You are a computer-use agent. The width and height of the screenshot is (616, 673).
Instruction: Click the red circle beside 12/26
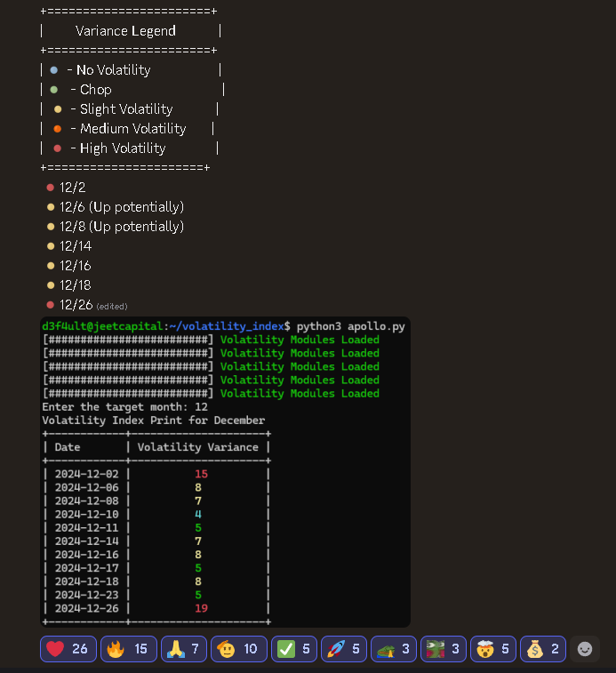[x=51, y=305]
